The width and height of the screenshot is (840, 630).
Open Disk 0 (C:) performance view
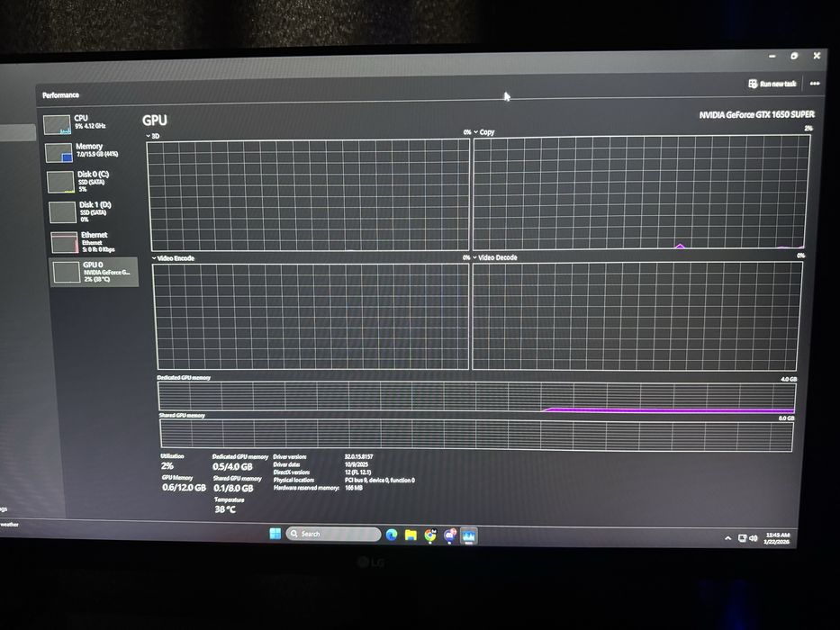click(x=90, y=182)
